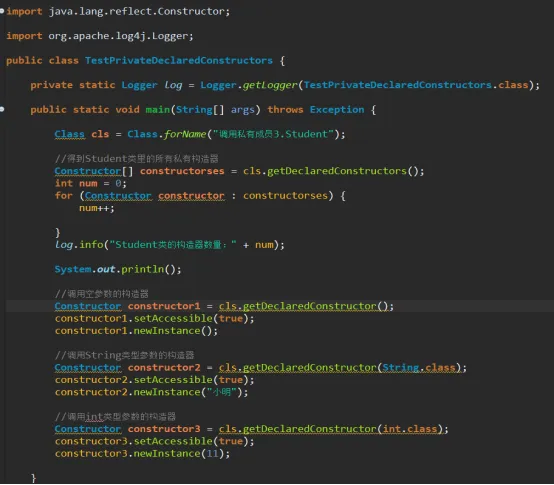Screen dimensions: 554x485
Task: Click the Student class name string literal
Action: (273, 134)
